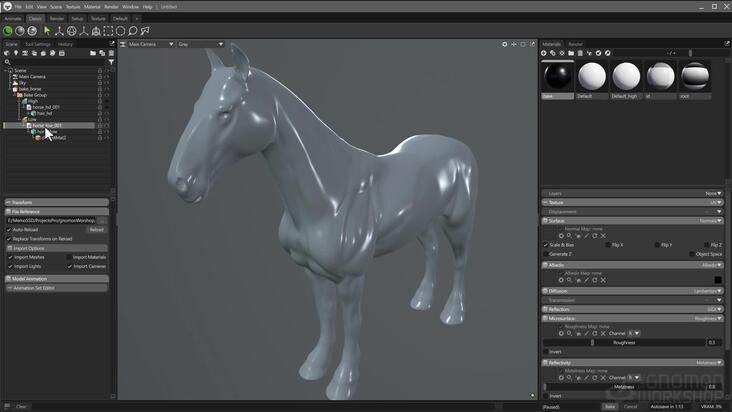
Task: Toggle Import Lights checkbox
Action: [x=10, y=266]
